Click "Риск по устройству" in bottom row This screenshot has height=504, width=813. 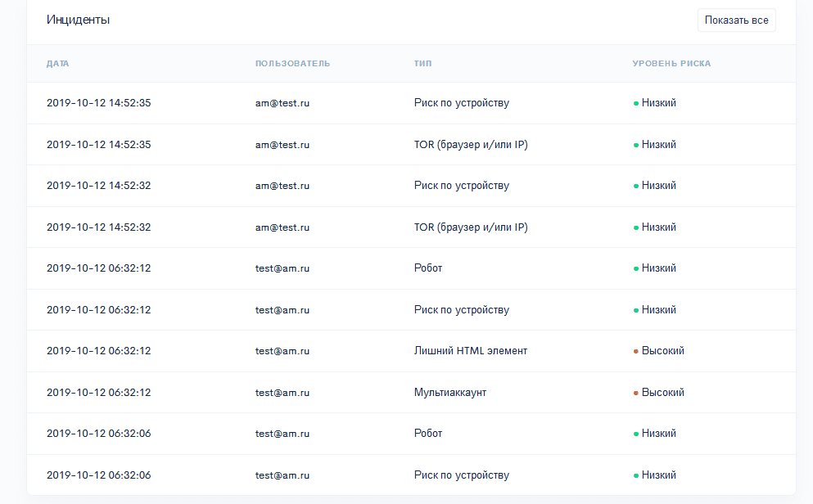point(462,475)
